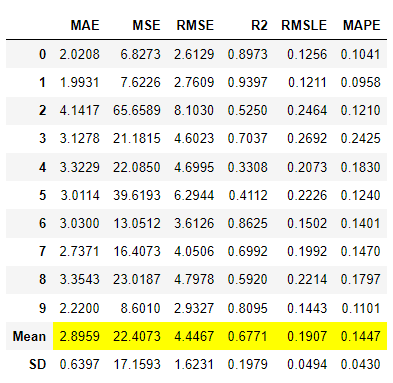Click MAE value 2.7371
Screen dimensions: 393x383
pyautogui.click(x=79, y=251)
